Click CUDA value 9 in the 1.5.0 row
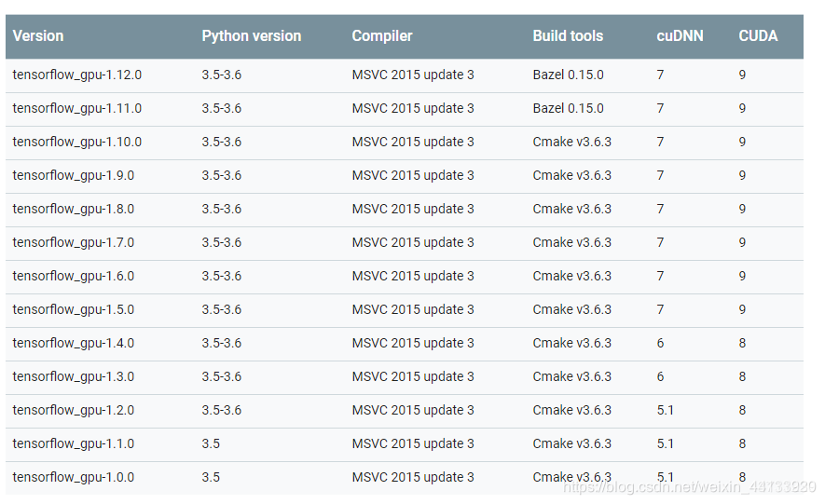Screen dimensions: 825x504 tap(742, 309)
